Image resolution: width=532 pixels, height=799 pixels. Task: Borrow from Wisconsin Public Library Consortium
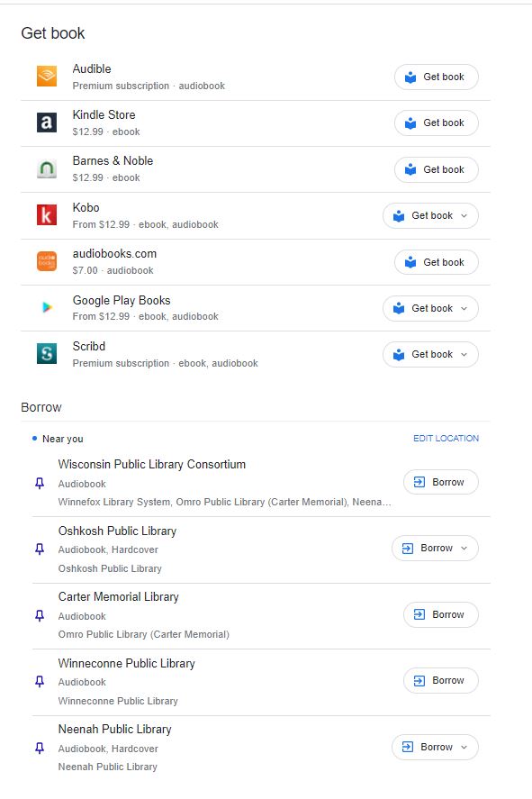[x=441, y=482]
